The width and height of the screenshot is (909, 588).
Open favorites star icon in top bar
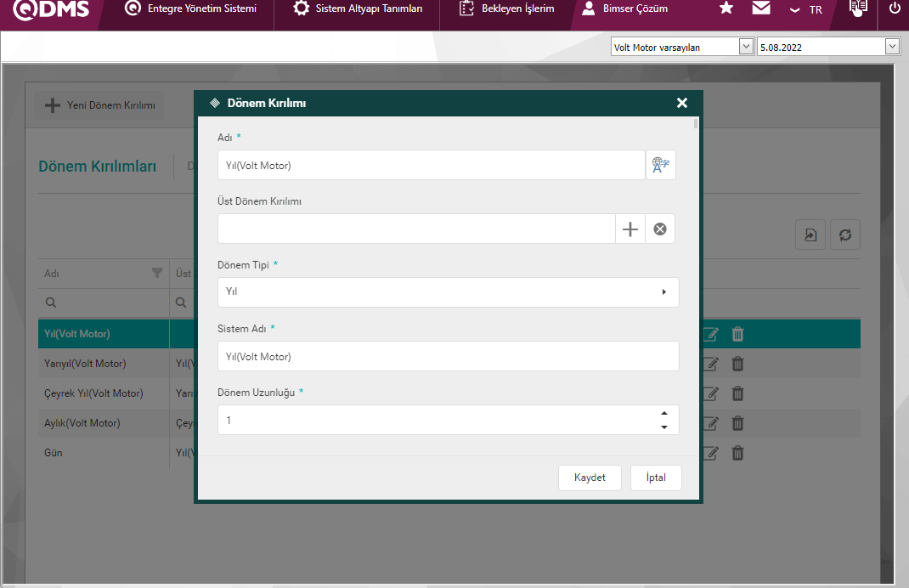coord(726,8)
